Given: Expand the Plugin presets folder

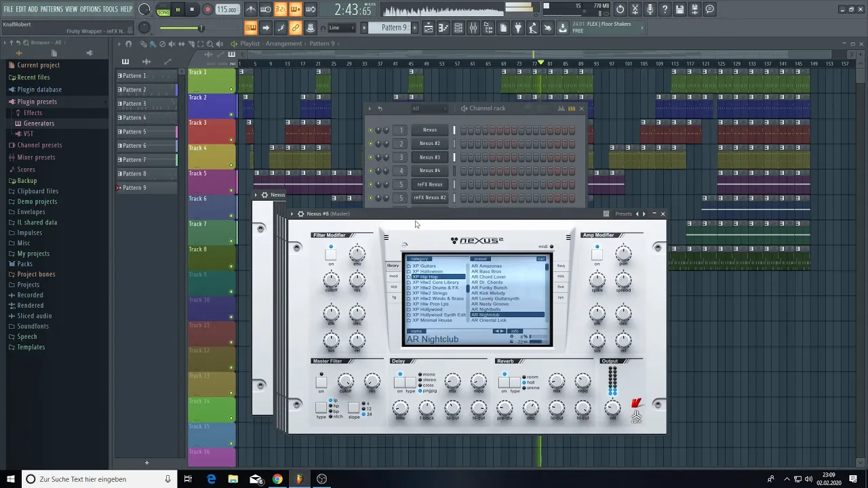Looking at the screenshot, I should point(37,102).
